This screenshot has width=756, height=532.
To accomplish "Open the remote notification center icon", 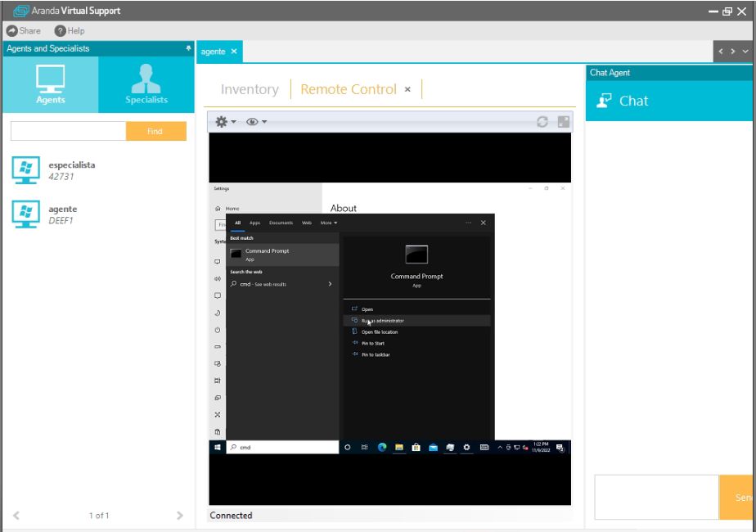I will tap(560, 448).
